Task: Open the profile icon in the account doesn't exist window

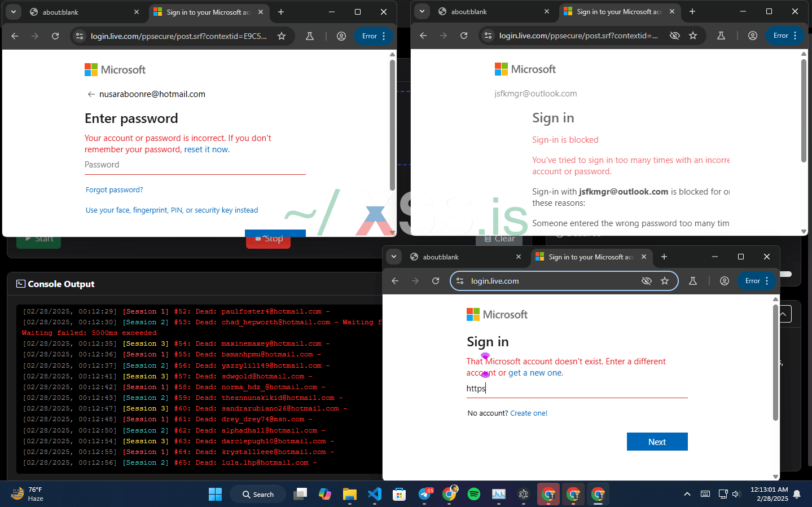Action: [725, 281]
